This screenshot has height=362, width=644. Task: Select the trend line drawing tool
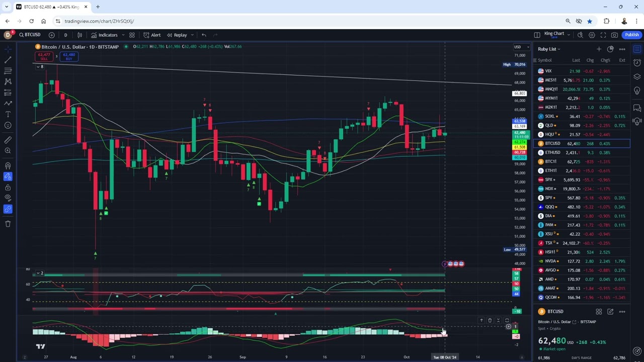point(8,60)
